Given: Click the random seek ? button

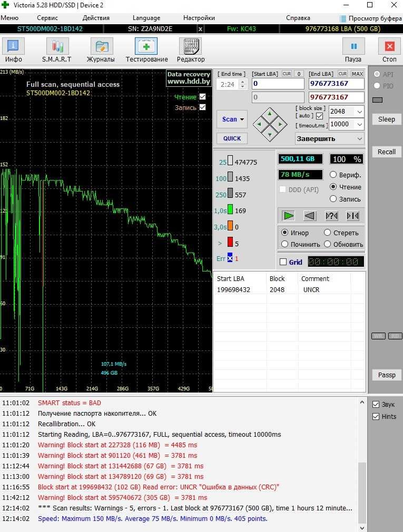Looking at the screenshot, I should 331,216.
